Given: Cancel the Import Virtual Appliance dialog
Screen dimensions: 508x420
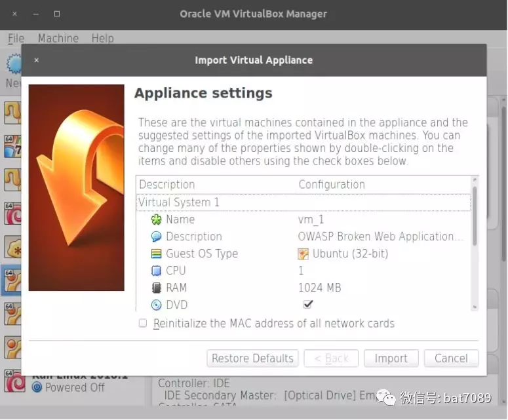Looking at the screenshot, I should 451,358.
